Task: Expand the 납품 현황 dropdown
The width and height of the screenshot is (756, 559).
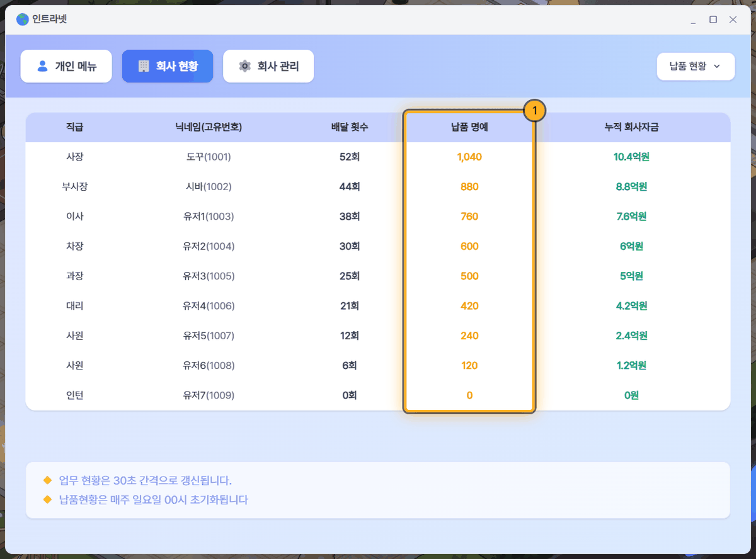Action: pos(696,66)
